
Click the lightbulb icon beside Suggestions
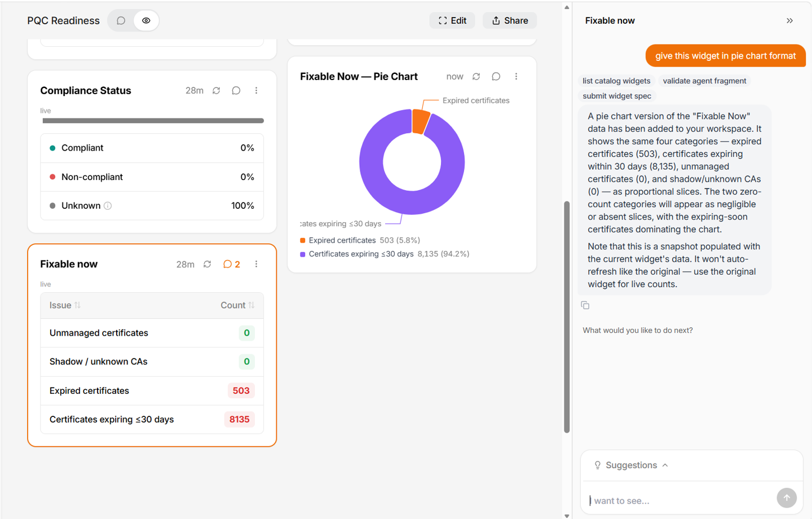point(598,465)
